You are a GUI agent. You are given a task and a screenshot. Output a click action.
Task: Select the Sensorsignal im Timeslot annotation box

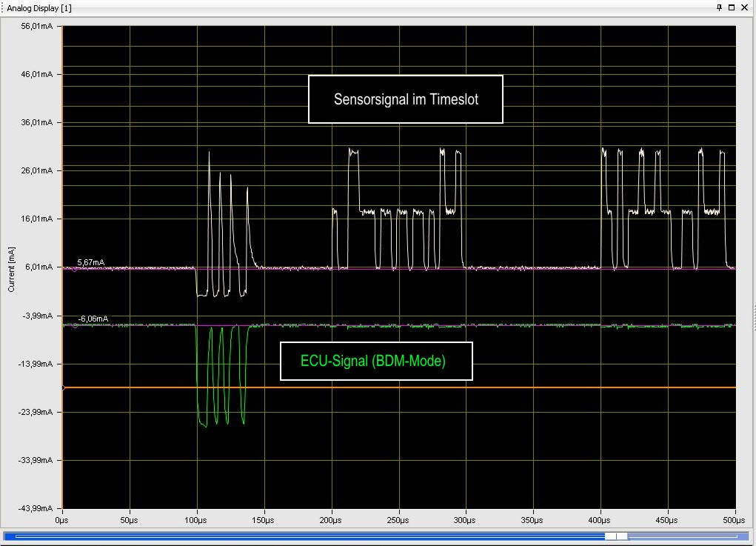pos(406,99)
